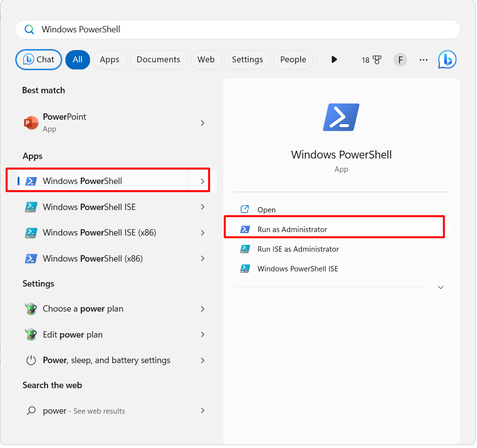This screenshot has height=448, width=477.
Task: Click the Choose a power plan icon
Action: [31, 309]
